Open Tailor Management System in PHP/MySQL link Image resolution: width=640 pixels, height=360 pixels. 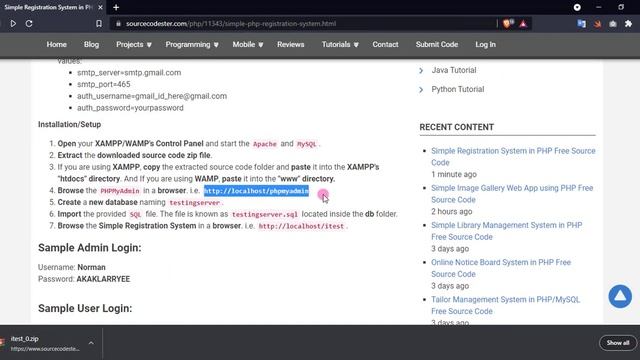pos(505,305)
